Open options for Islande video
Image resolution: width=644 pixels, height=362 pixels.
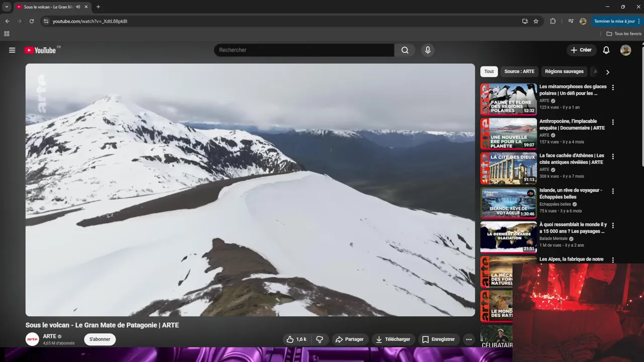(613, 191)
